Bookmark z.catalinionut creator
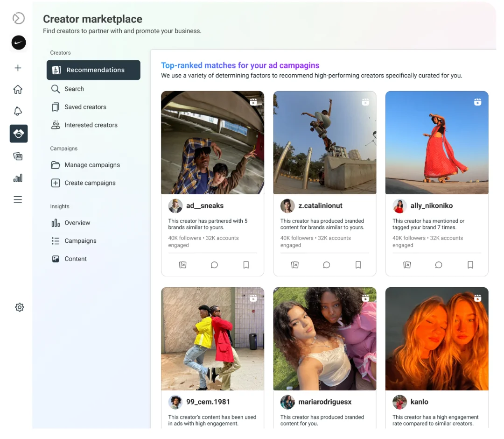504x439 pixels. coord(358,265)
